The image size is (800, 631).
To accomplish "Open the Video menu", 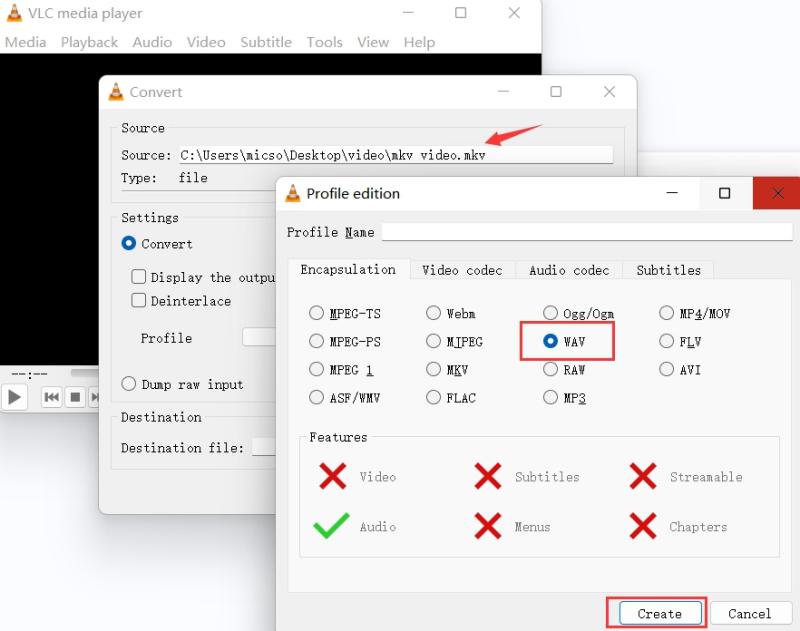I will pyautogui.click(x=206, y=42).
